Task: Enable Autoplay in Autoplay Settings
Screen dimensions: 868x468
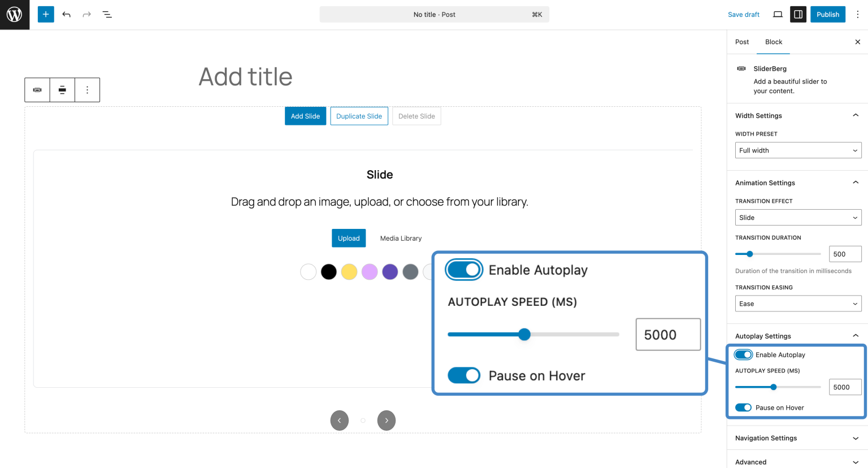Action: 743,354
